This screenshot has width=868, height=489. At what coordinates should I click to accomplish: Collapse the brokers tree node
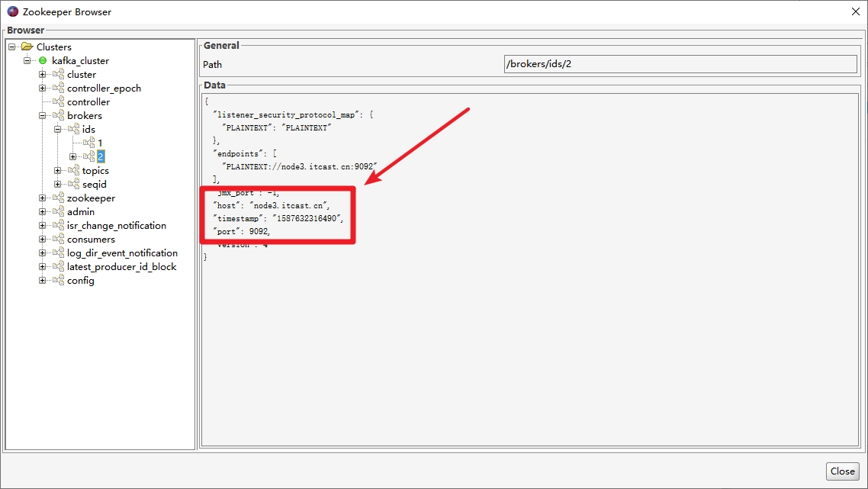coord(42,116)
